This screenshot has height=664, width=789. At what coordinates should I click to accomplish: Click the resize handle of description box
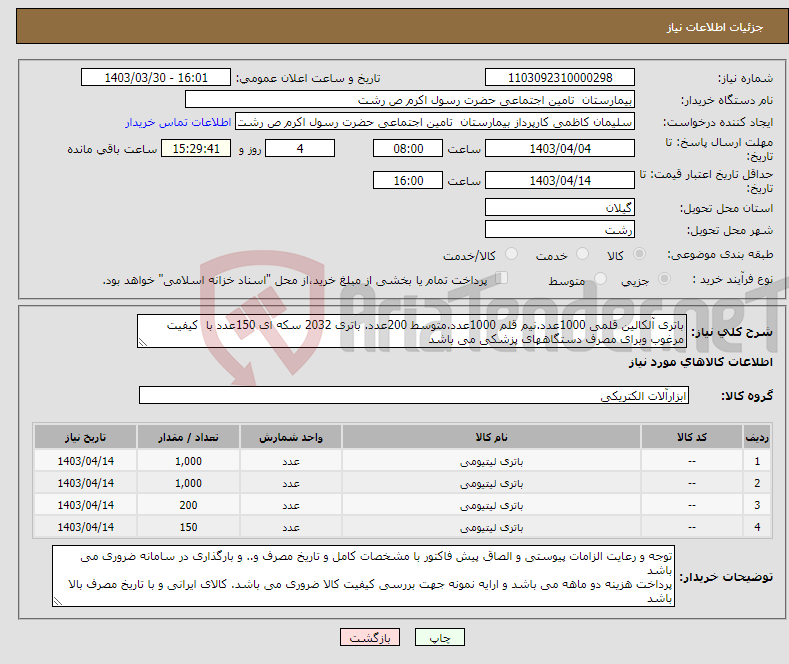[143, 343]
